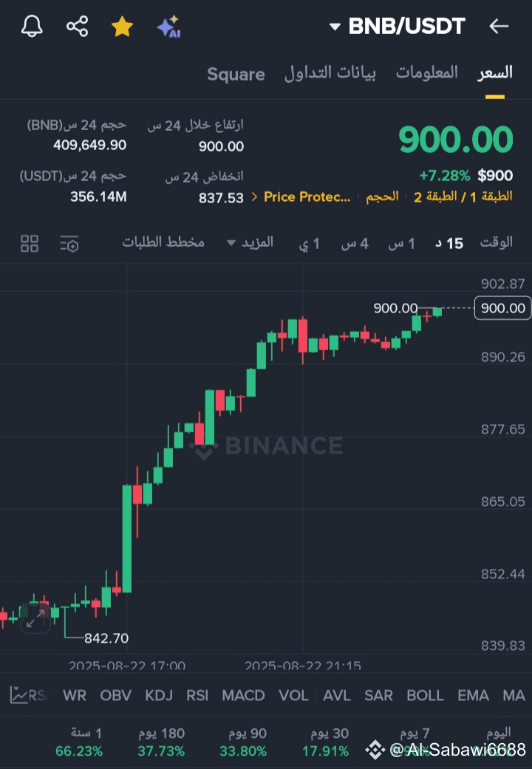Tap the share icon

pyautogui.click(x=77, y=26)
